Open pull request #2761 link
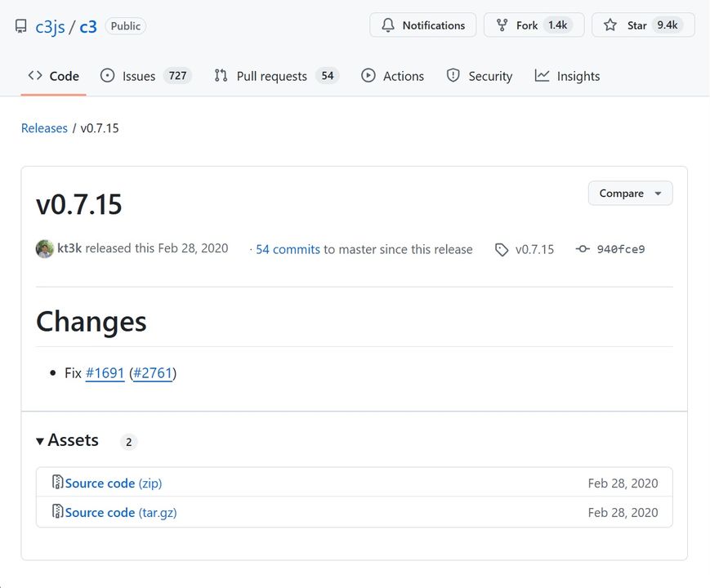The height and width of the screenshot is (588, 710). coord(153,373)
